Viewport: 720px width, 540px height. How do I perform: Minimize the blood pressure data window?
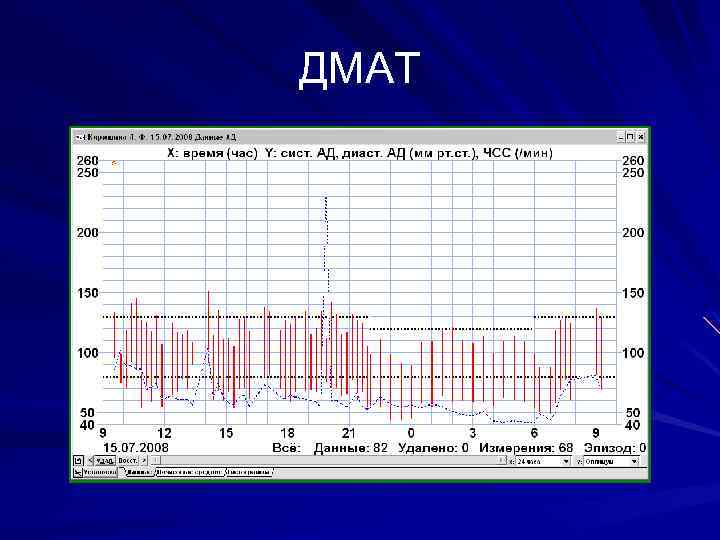click(621, 137)
